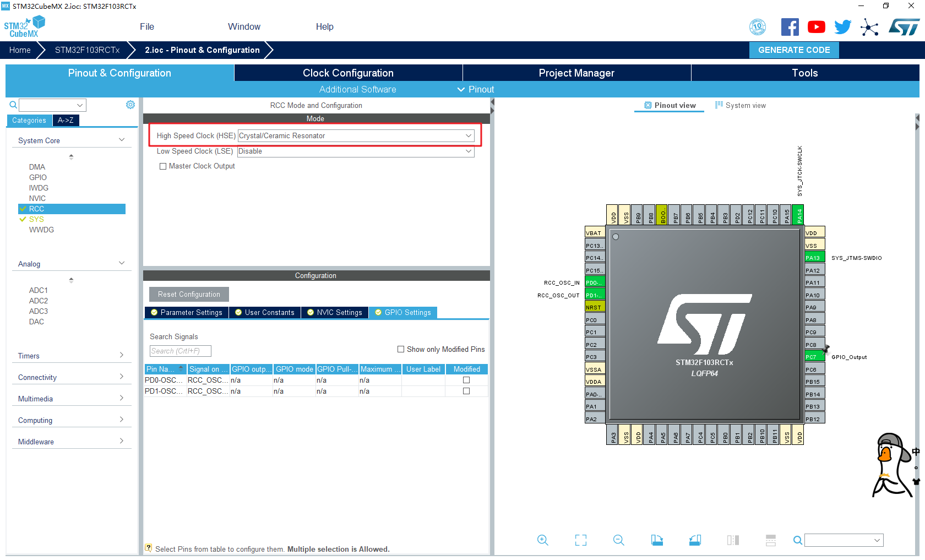Check Show only Modified Pins

pos(401,349)
